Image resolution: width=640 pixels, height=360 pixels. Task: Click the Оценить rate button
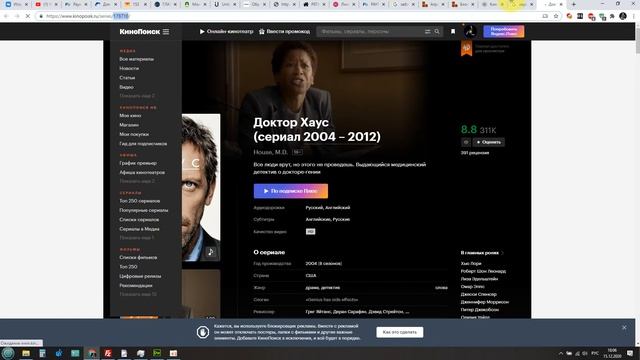(489, 142)
